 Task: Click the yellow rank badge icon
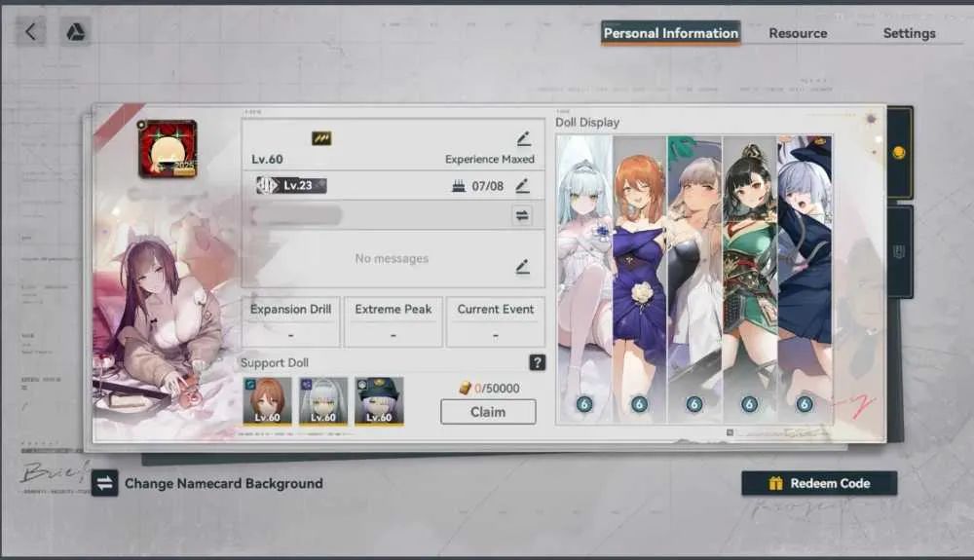click(x=321, y=138)
